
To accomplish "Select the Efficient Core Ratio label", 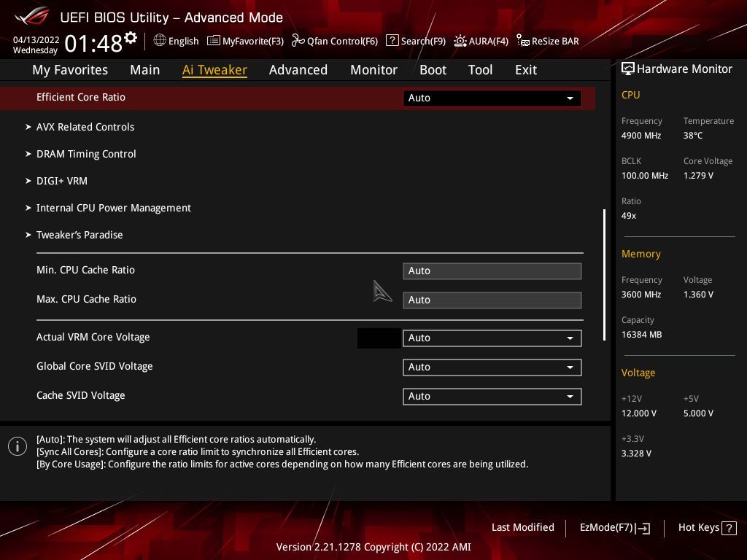I will [x=80, y=97].
